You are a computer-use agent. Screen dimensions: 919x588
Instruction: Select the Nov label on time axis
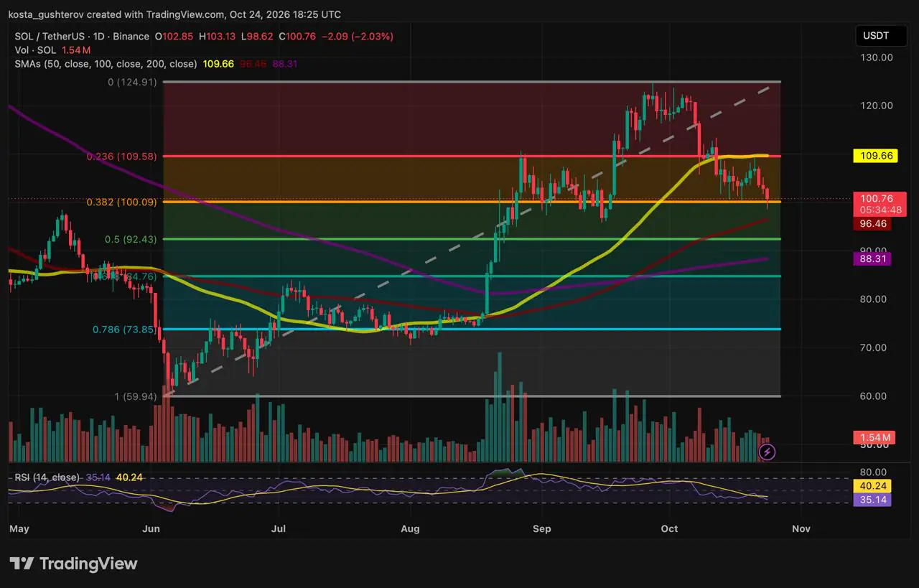(801, 528)
